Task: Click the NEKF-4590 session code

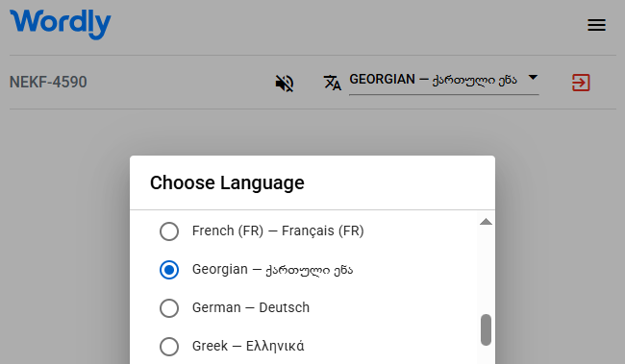Action: (48, 82)
